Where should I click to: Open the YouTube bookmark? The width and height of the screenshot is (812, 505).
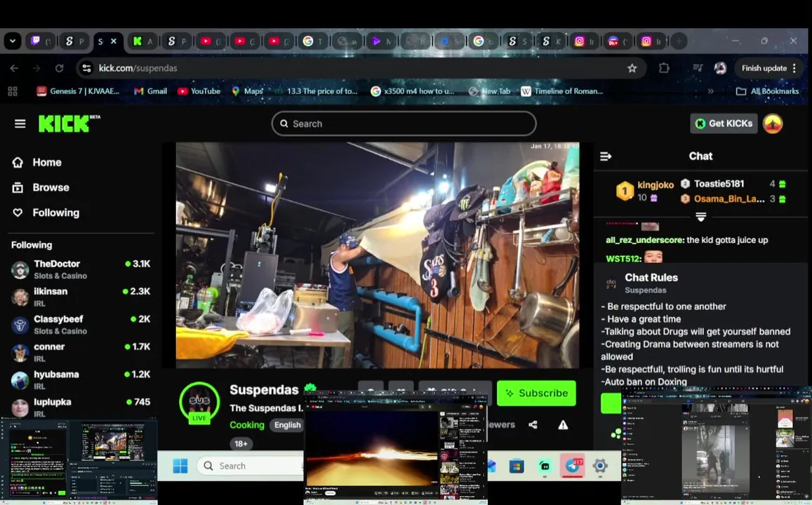(199, 91)
